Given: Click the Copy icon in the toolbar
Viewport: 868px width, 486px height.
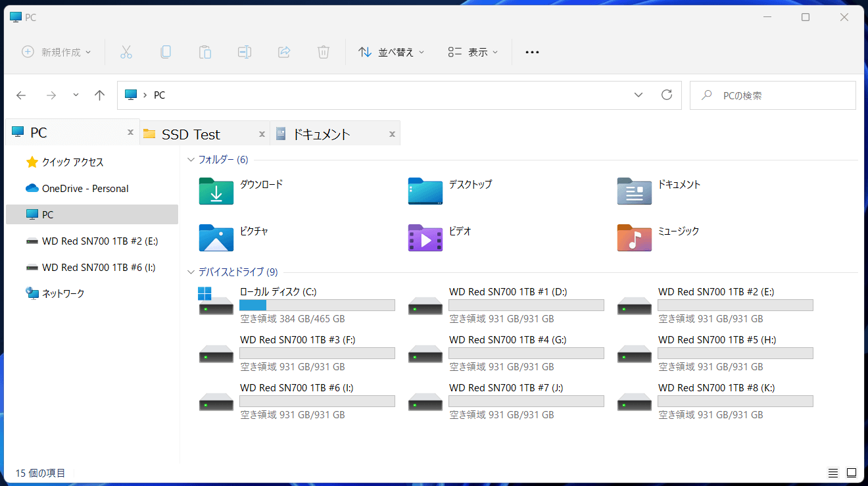Looking at the screenshot, I should (x=166, y=52).
